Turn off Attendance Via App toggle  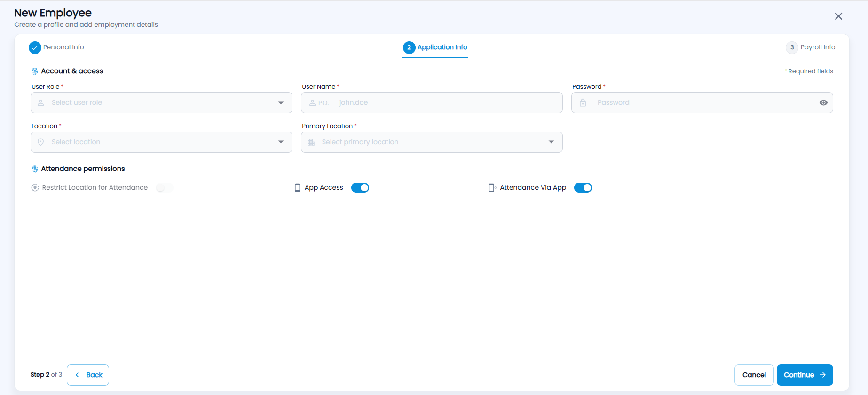pos(583,188)
